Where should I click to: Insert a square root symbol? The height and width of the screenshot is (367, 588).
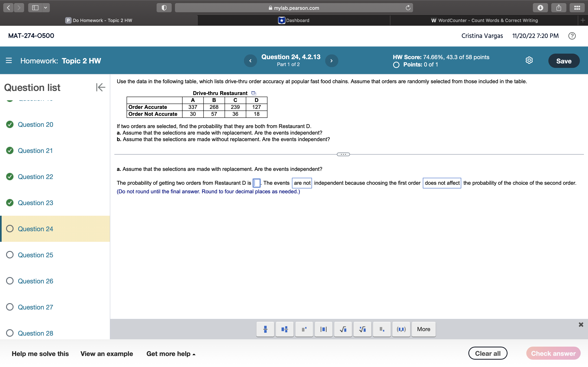(343, 329)
